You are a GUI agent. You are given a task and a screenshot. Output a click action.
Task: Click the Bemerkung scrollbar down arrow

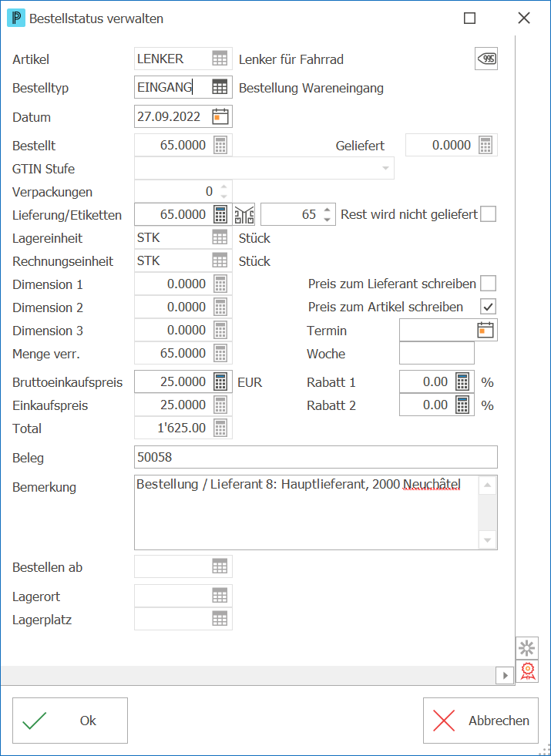point(487,540)
